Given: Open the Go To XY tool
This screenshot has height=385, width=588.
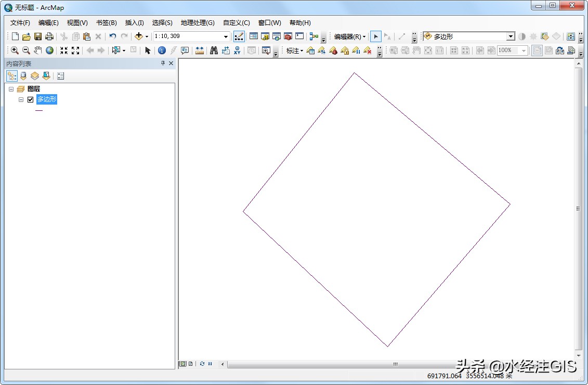Looking at the screenshot, I should click(x=237, y=50).
